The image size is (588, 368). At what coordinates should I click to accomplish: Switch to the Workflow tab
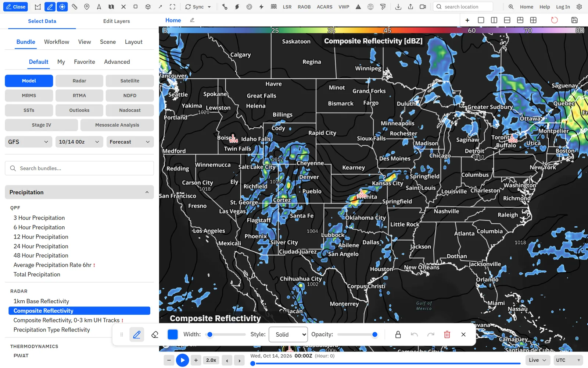(57, 42)
